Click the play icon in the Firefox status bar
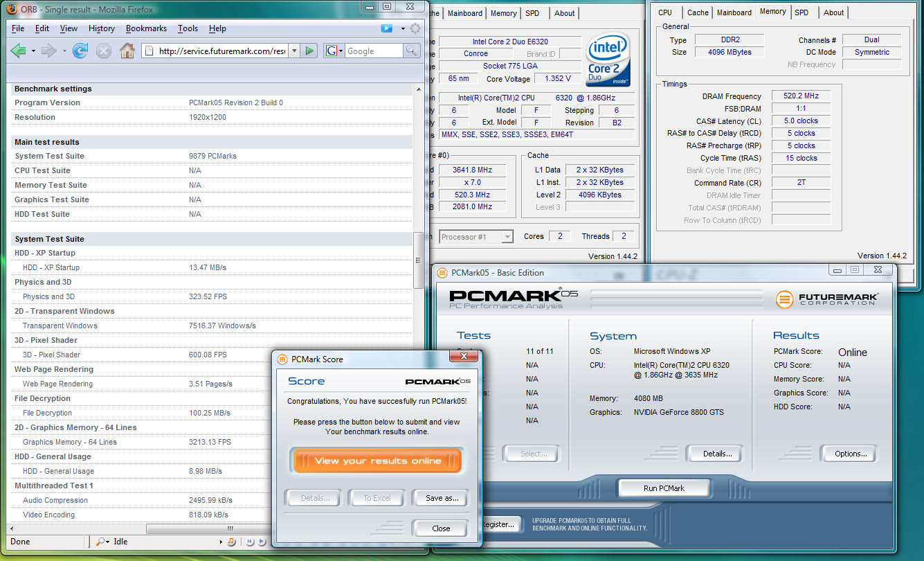This screenshot has height=561, width=924. click(262, 542)
